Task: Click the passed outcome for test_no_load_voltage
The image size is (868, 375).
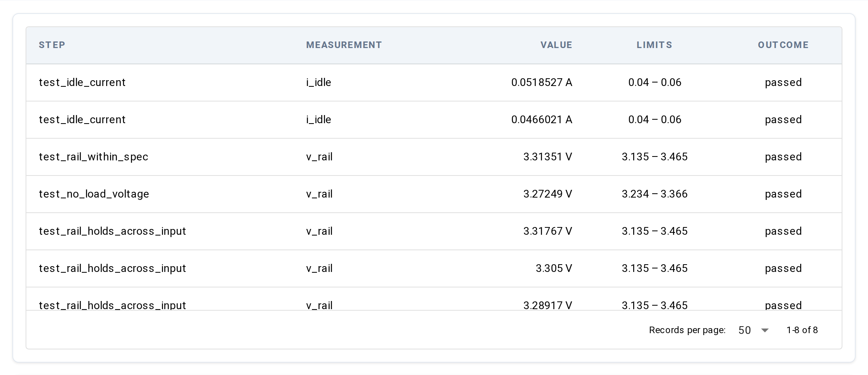Action: click(783, 194)
